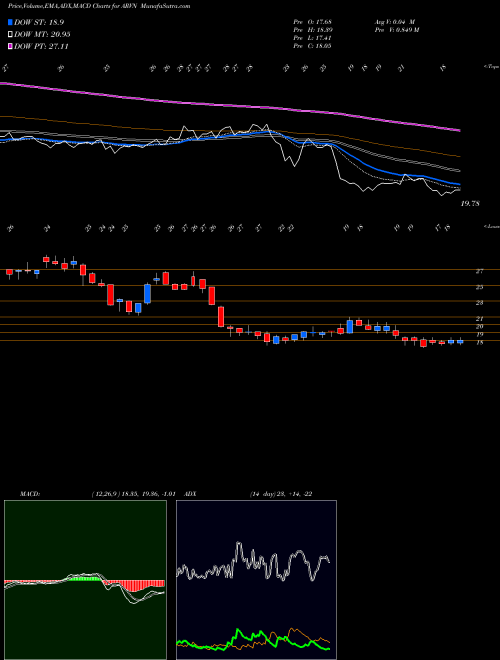Click the 18 price level axis label

[479, 343]
